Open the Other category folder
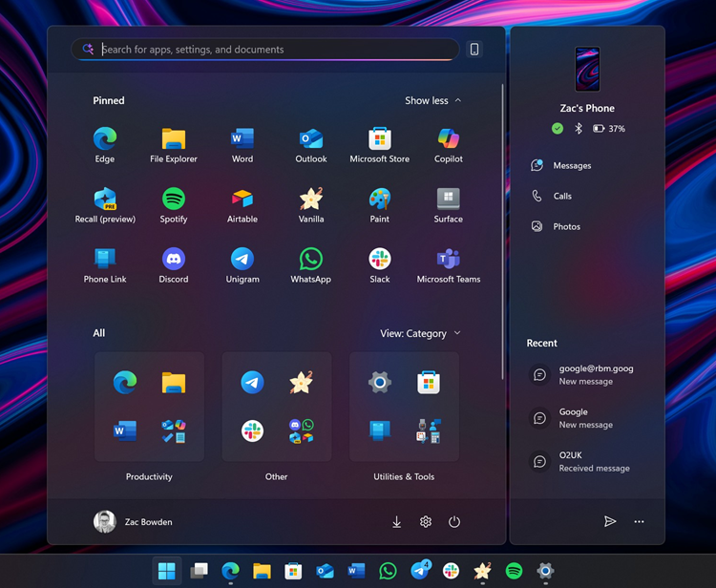The width and height of the screenshot is (716, 588). pyautogui.click(x=277, y=407)
